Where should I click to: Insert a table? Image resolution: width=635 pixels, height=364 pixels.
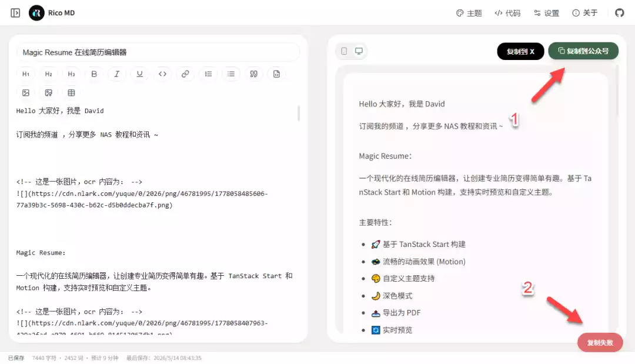pyautogui.click(x=71, y=93)
